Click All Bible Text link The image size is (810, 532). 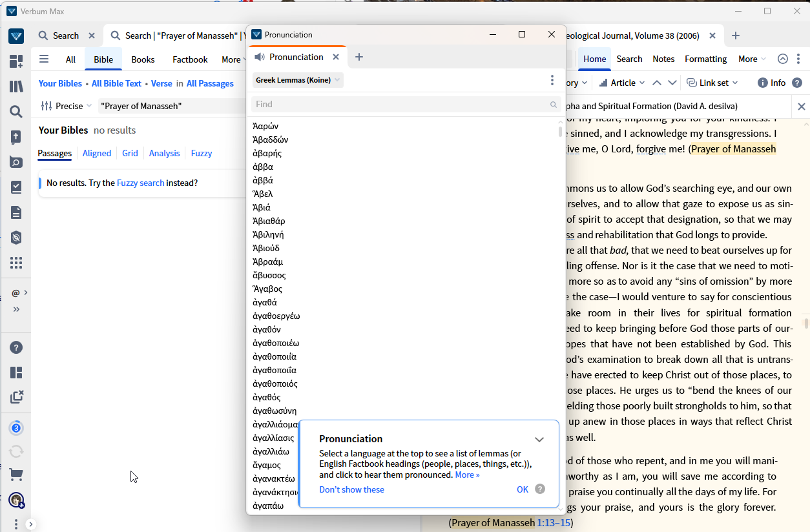[116, 83]
